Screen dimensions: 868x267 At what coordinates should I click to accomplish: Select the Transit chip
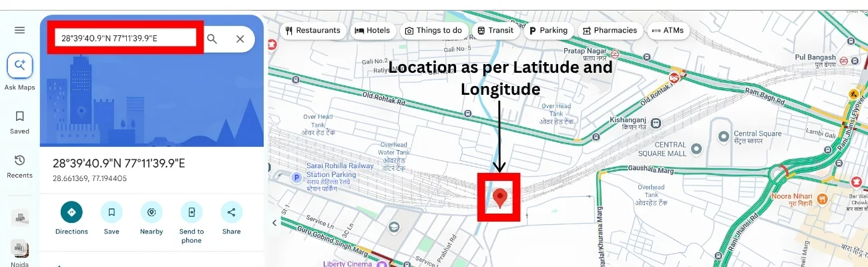(x=495, y=31)
